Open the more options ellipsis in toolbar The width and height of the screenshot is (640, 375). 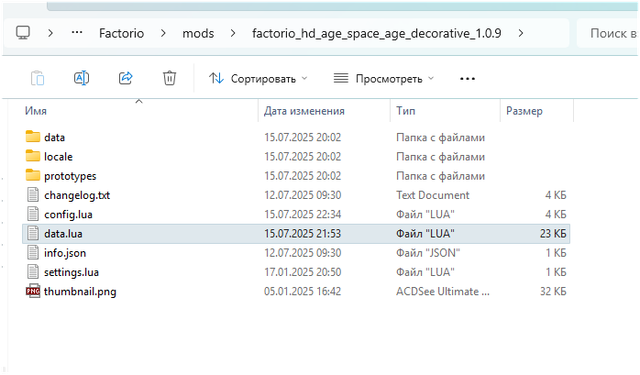click(467, 79)
